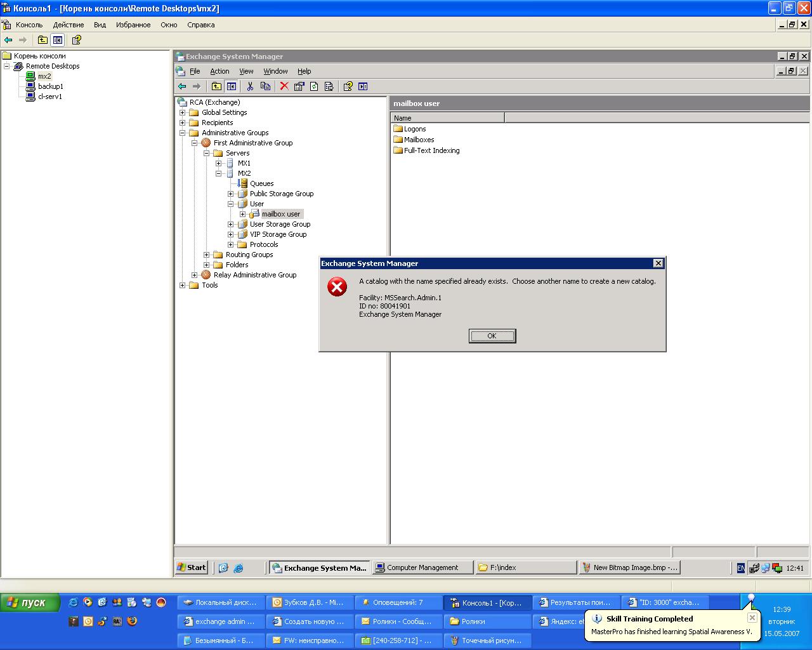The width and height of the screenshot is (812, 650).
Task: Click OK in the error dialog
Action: 492,336
